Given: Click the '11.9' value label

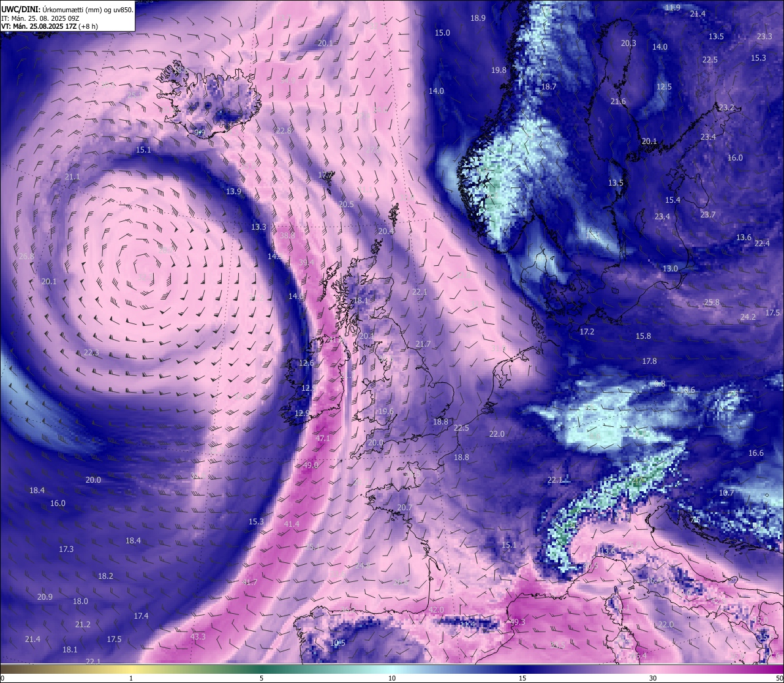Looking at the screenshot, I should coord(673,7).
